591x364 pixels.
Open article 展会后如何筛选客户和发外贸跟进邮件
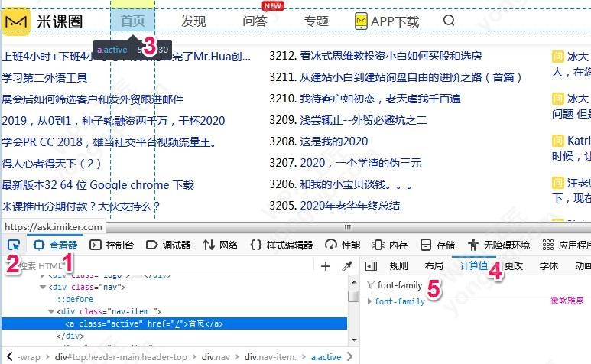coord(93,99)
